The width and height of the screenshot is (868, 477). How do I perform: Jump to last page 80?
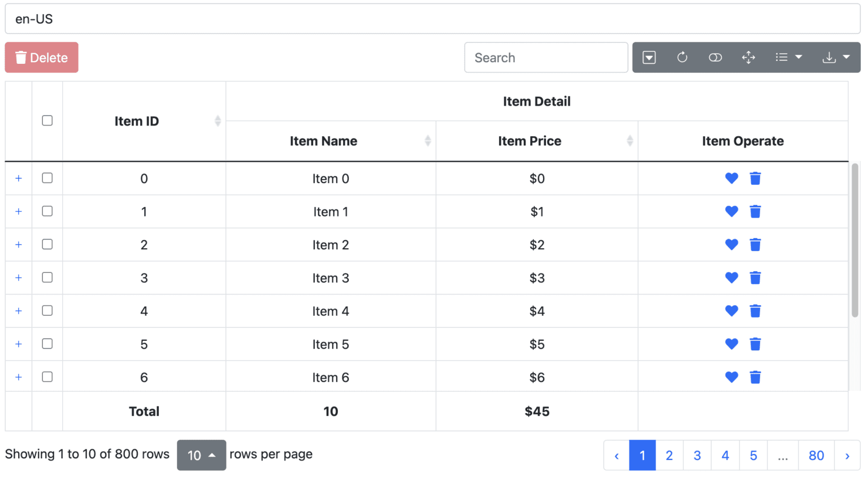pyautogui.click(x=815, y=456)
